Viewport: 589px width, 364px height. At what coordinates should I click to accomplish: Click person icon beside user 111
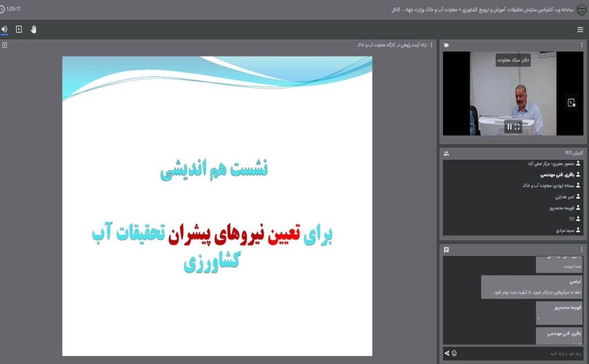tap(578, 219)
